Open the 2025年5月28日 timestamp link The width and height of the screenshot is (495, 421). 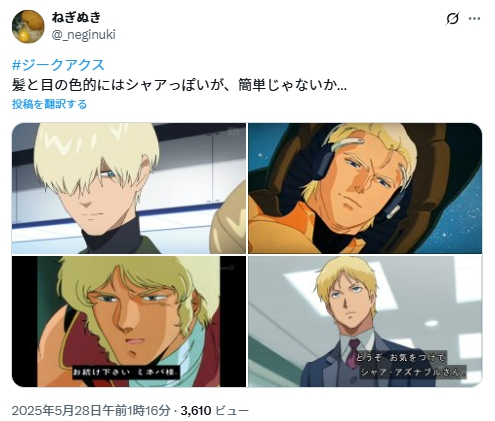click(91, 410)
